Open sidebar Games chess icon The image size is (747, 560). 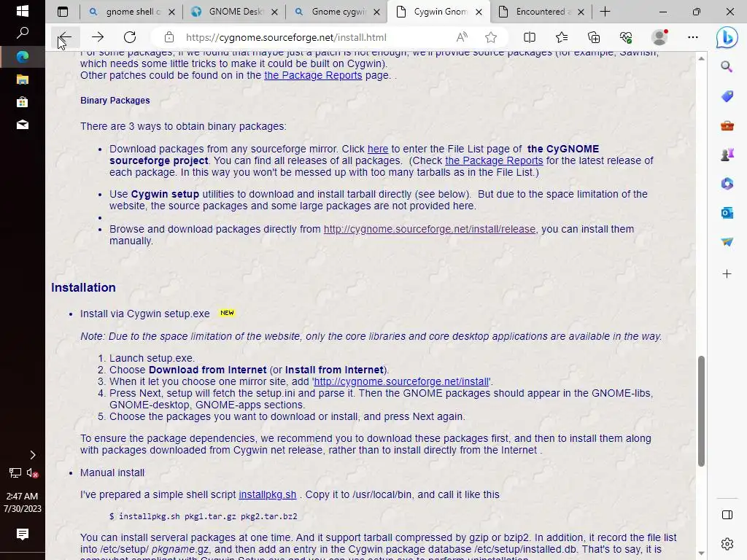pyautogui.click(x=727, y=155)
